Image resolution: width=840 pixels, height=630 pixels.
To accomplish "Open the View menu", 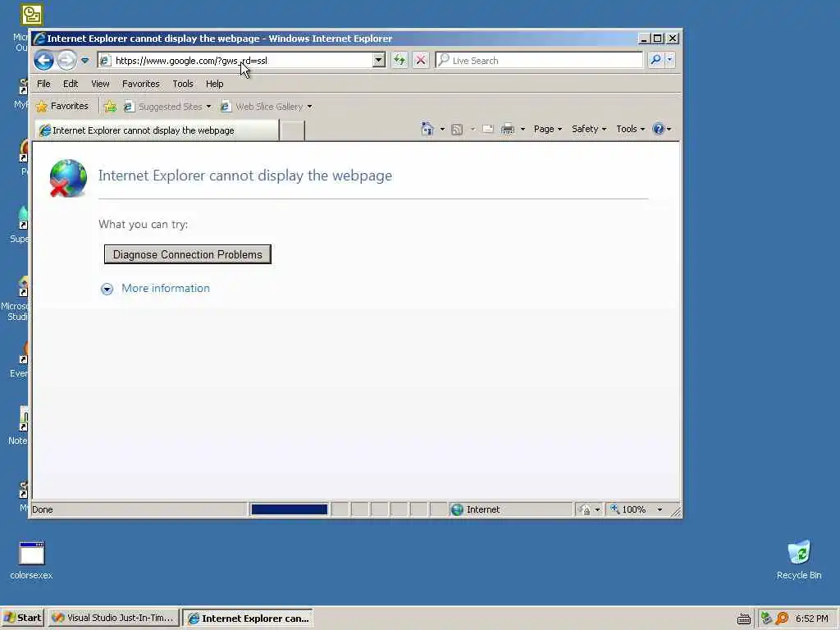I will 100,84.
